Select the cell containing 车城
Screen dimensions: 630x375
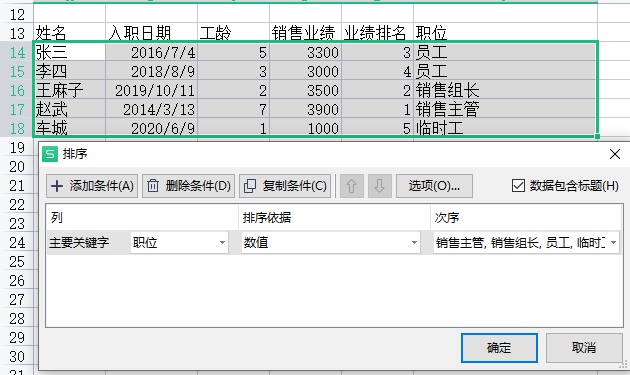click(70, 128)
